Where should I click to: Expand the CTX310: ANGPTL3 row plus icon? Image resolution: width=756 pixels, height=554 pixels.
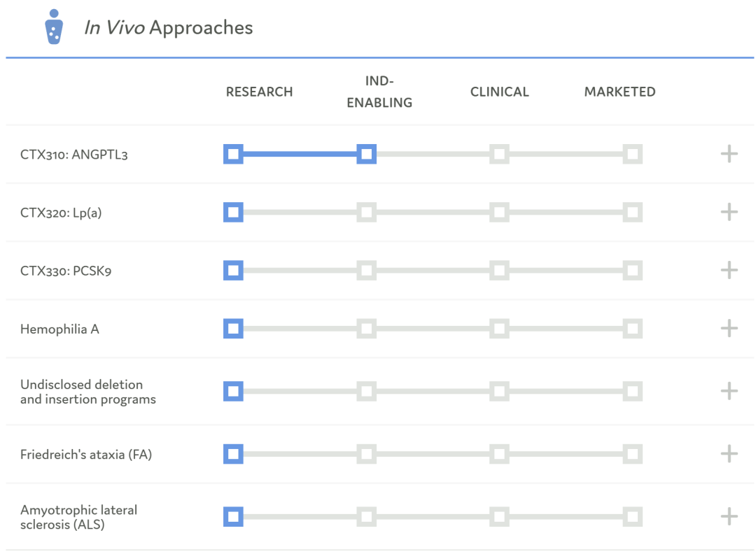point(729,154)
